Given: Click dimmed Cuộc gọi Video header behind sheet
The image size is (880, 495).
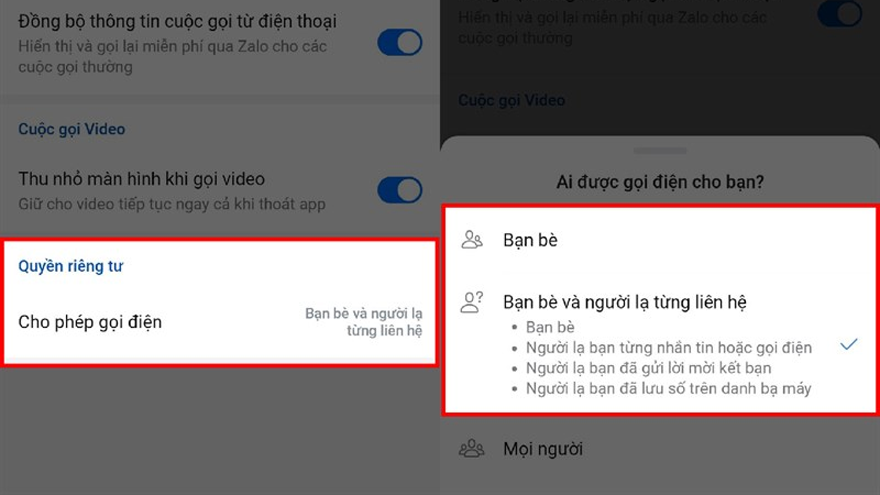Looking at the screenshot, I should tap(511, 100).
